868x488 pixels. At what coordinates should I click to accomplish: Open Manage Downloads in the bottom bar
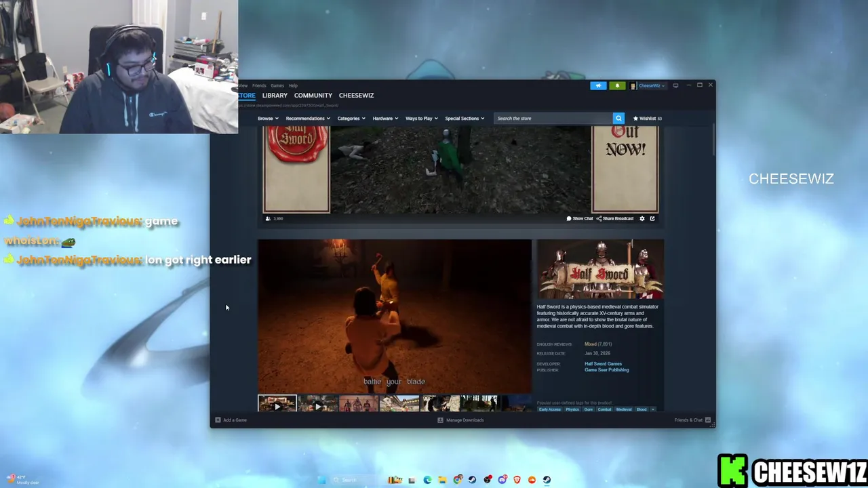[x=460, y=420]
